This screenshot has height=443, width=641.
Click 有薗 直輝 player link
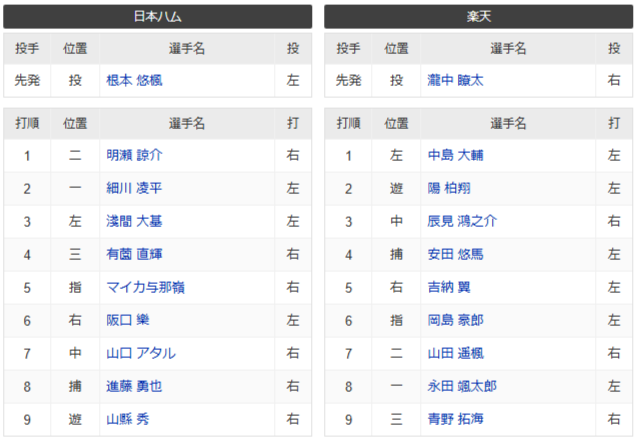click(134, 255)
